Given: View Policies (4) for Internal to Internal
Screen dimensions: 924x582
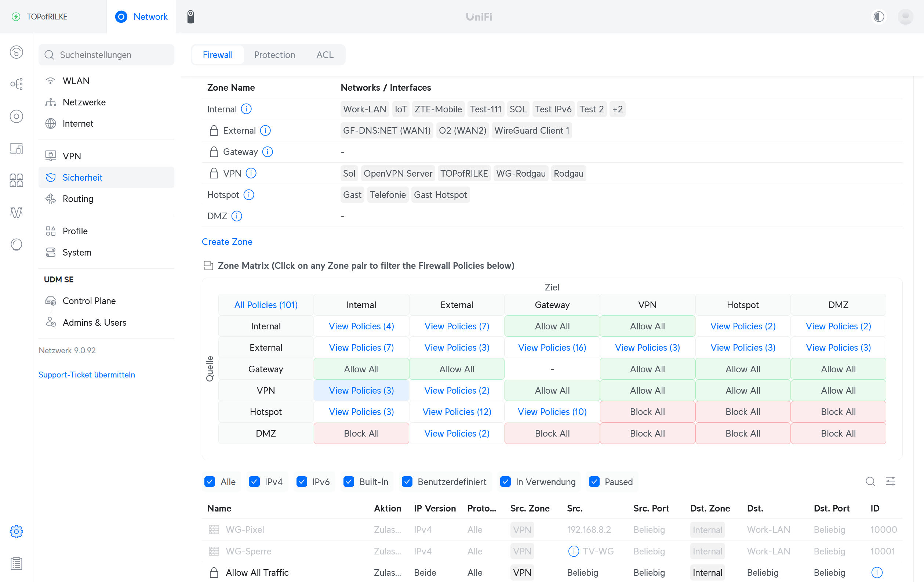Looking at the screenshot, I should point(361,326).
